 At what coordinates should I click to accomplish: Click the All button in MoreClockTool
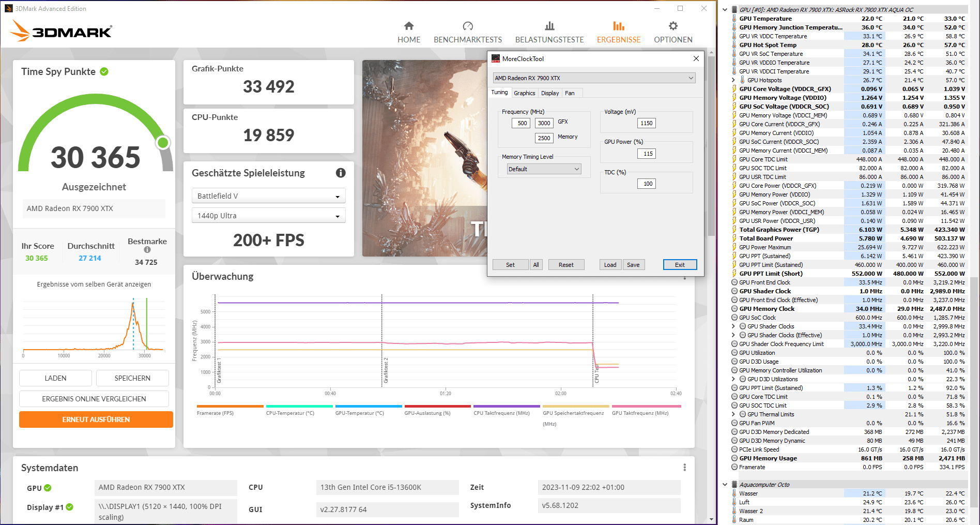(x=536, y=265)
